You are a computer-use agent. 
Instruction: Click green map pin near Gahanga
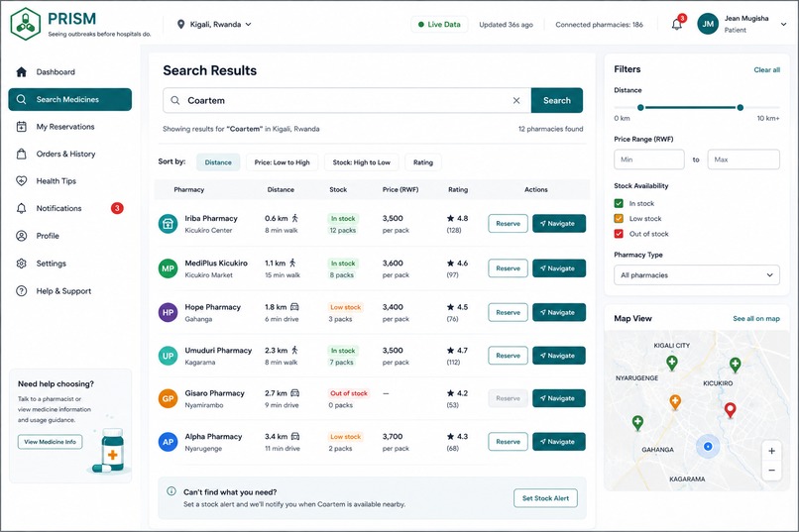click(637, 423)
